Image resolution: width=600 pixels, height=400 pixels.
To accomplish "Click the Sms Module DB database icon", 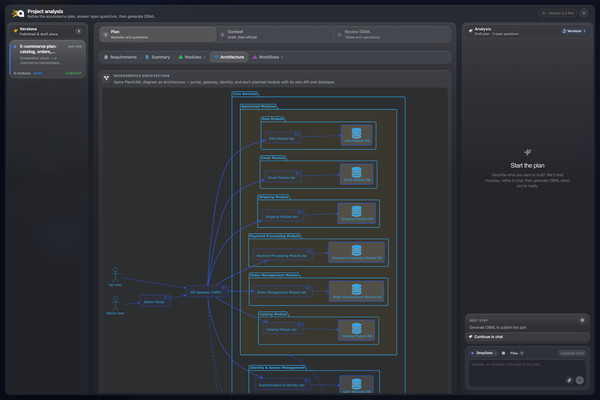I will (x=357, y=135).
